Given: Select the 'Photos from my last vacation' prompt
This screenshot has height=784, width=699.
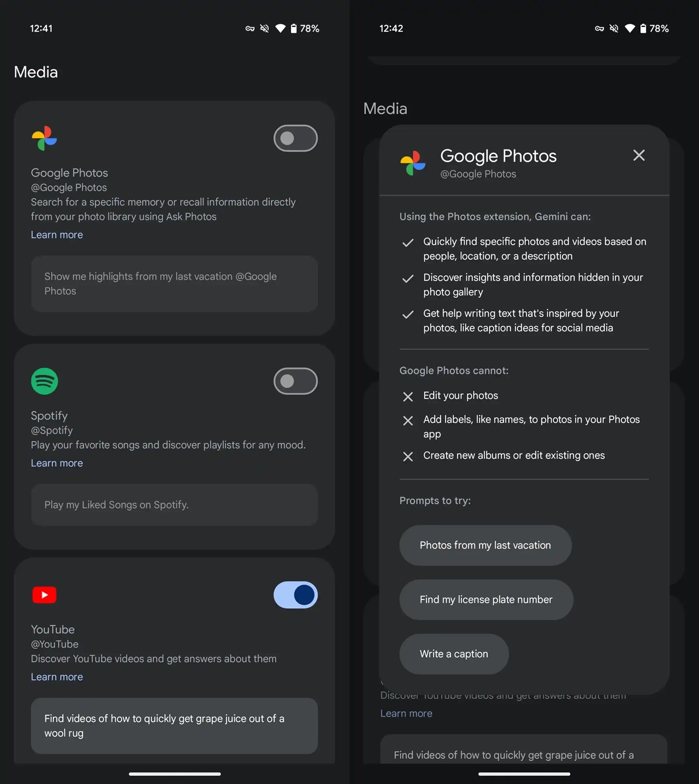Looking at the screenshot, I should (485, 545).
